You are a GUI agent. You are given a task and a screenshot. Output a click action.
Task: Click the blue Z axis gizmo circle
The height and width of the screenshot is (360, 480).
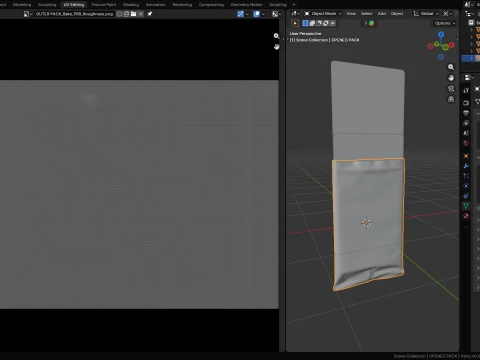coord(441,35)
